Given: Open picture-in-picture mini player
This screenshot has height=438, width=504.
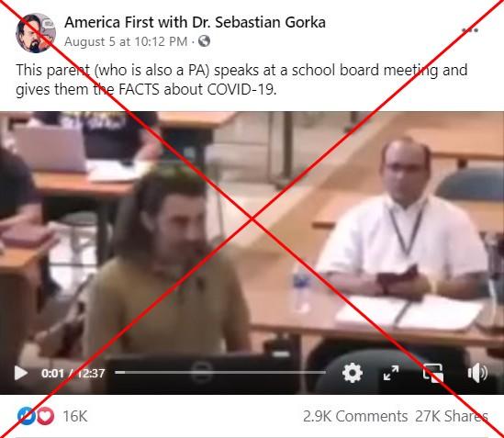Looking at the screenshot, I should pyautogui.click(x=433, y=373).
